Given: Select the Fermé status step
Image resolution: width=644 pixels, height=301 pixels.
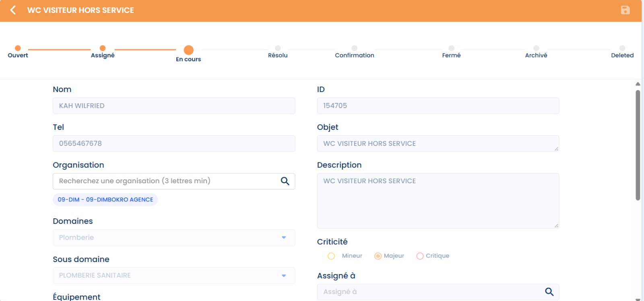Looking at the screenshot, I should click(451, 49).
